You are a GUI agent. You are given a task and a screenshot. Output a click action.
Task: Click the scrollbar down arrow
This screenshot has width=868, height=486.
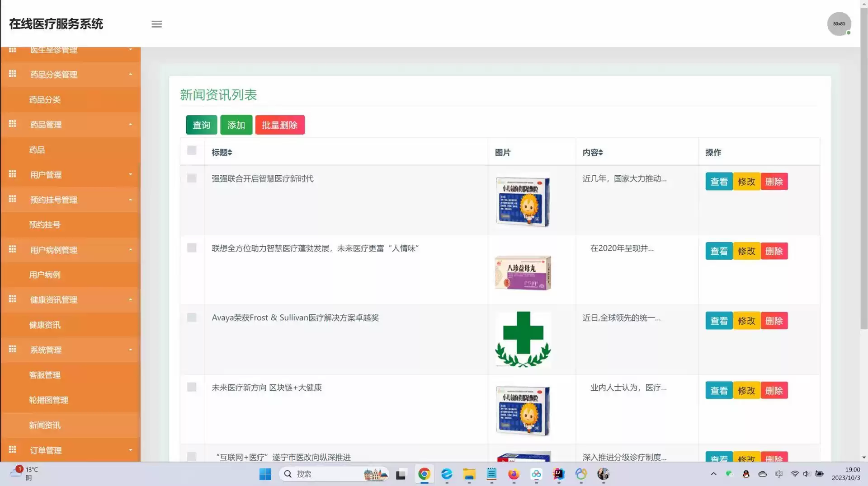864,457
